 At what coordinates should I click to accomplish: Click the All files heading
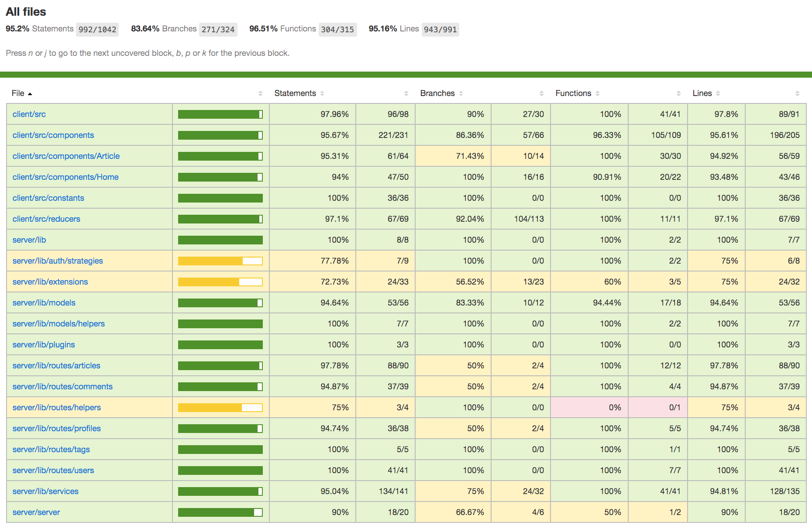[26, 12]
